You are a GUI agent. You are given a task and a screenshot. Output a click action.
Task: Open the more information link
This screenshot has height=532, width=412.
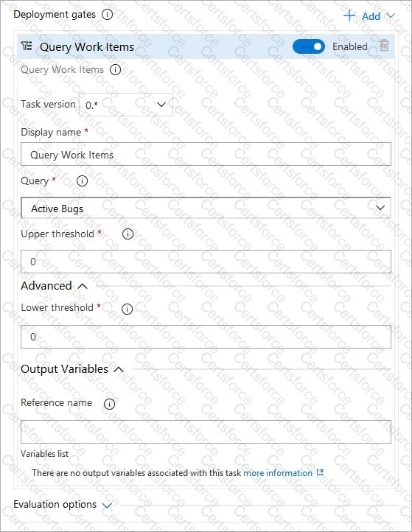pyautogui.click(x=278, y=472)
